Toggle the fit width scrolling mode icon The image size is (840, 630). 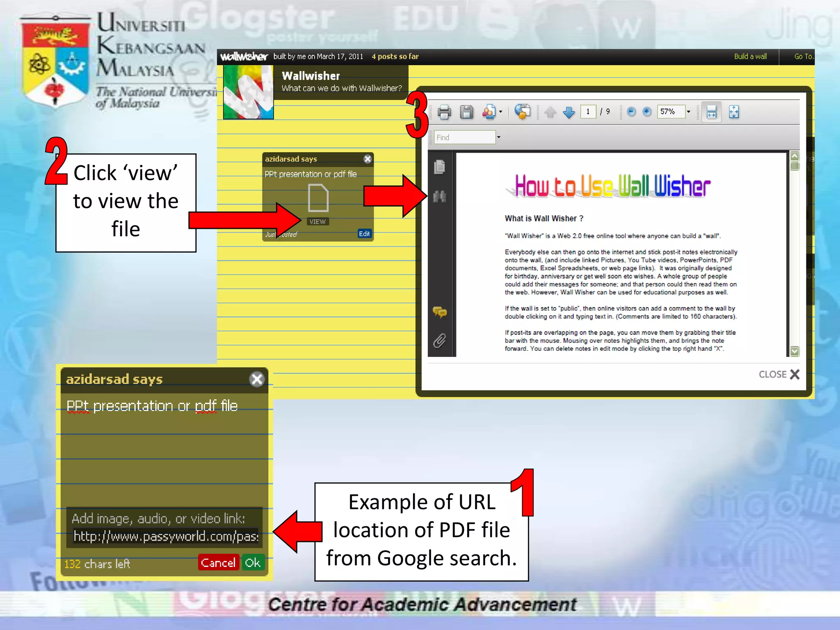coord(712,112)
